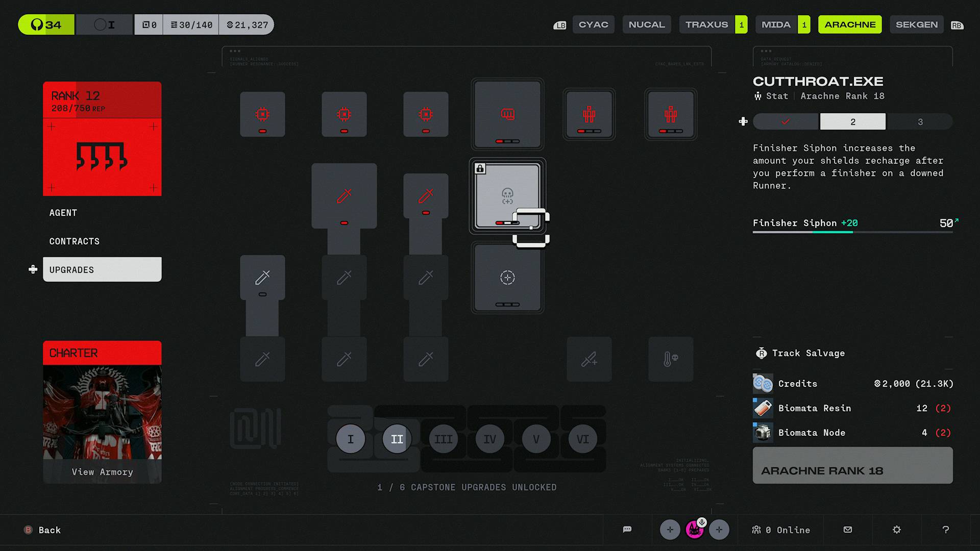980x551 pixels.
Task: Open the chat bubble icon
Action: (627, 530)
